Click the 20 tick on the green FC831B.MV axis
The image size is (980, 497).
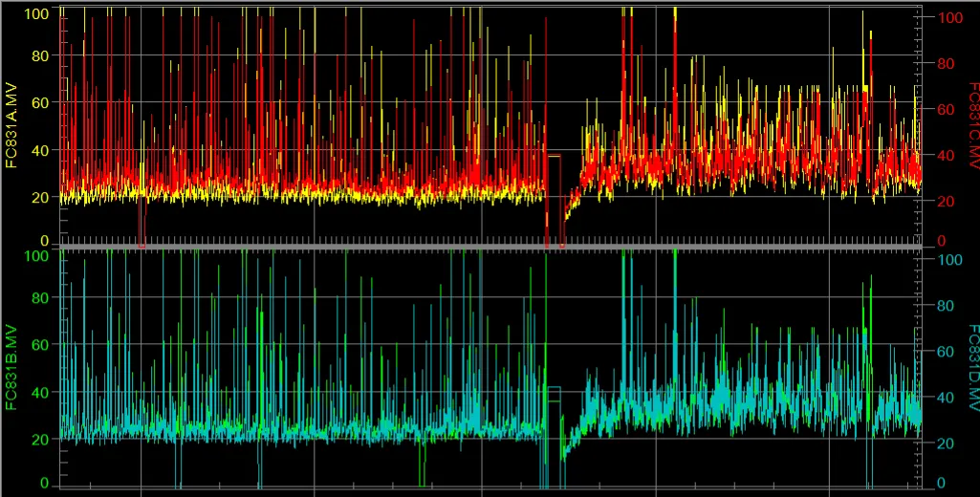click(x=40, y=440)
